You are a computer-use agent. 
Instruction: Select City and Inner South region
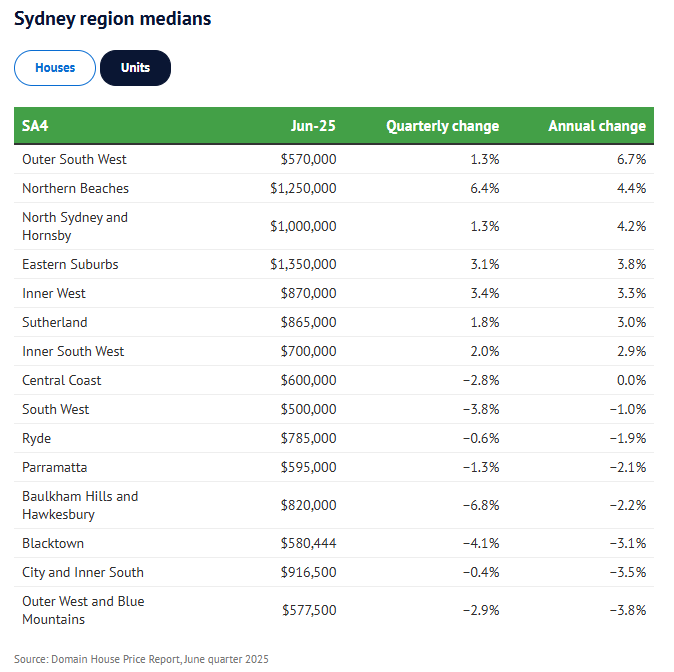(83, 572)
